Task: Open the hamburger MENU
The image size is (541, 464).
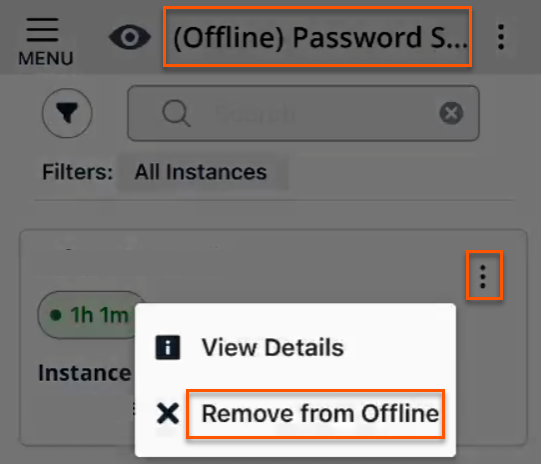Action: click(45, 41)
